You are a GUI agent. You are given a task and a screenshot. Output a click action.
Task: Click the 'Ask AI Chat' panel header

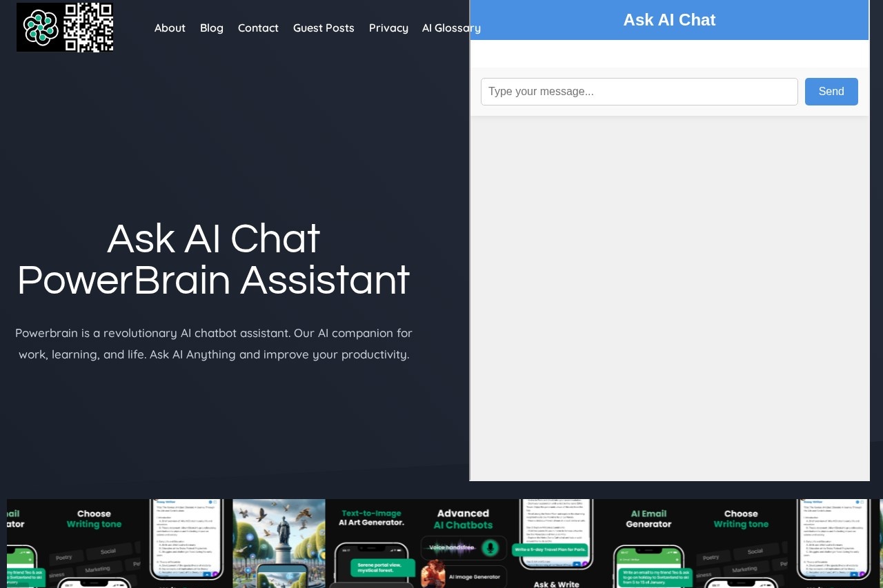click(x=669, y=20)
